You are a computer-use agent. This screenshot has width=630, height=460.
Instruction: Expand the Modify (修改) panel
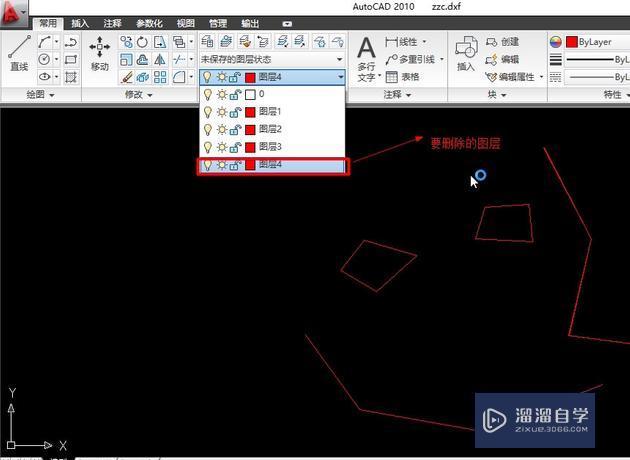(139, 95)
